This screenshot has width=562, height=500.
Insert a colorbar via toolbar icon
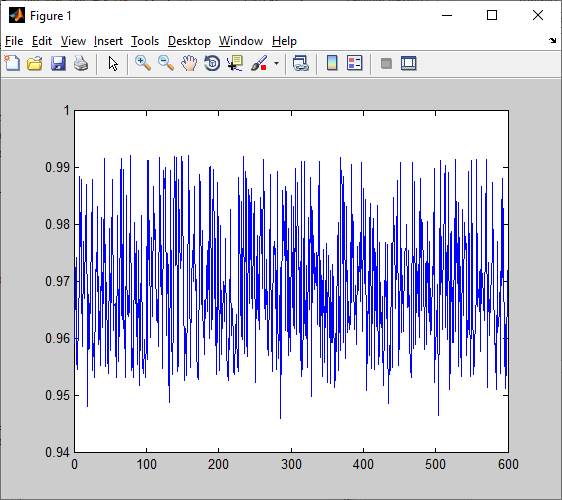(x=332, y=64)
